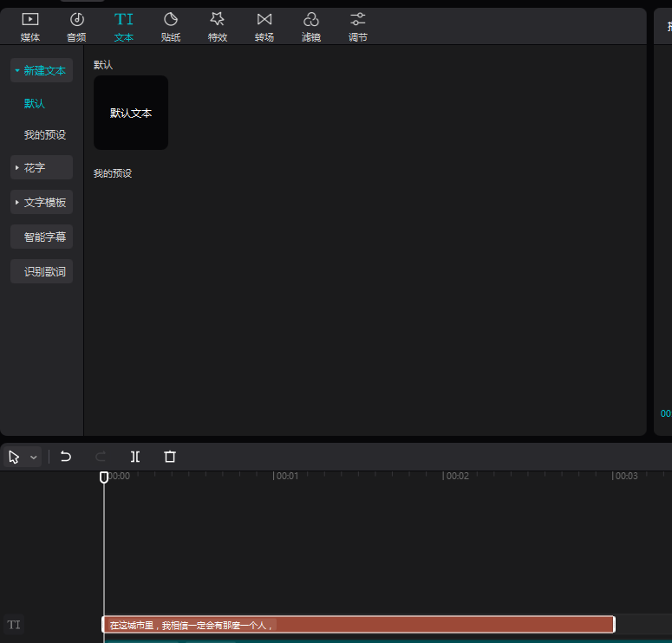
Task: Select the 文本 (Text) tab
Action: pyautogui.click(x=124, y=26)
